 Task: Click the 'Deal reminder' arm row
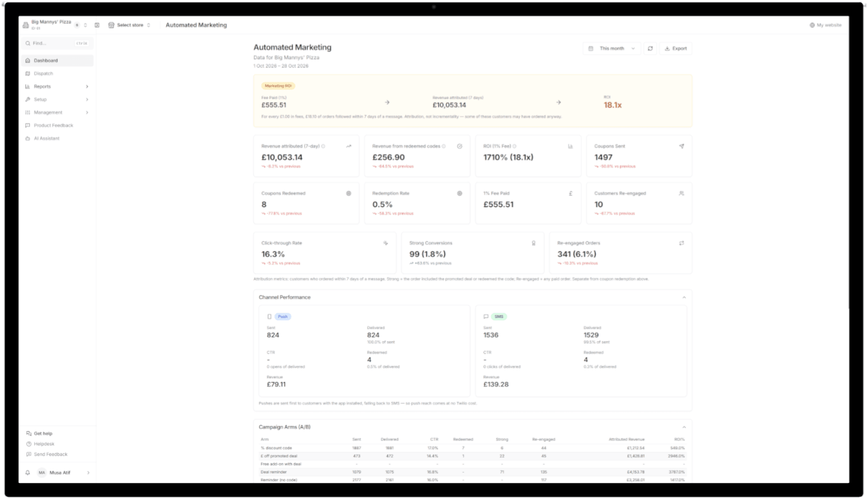coord(472,472)
